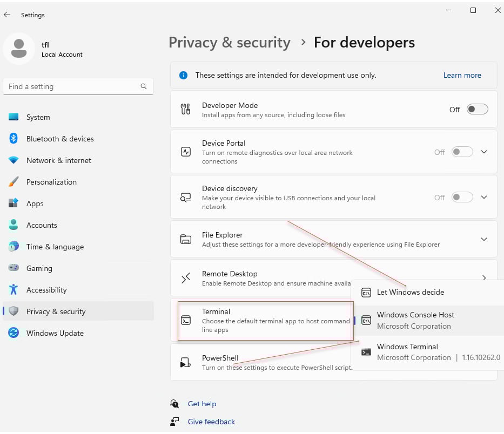
Task: Click the File Explorer folder icon
Action: tap(186, 239)
